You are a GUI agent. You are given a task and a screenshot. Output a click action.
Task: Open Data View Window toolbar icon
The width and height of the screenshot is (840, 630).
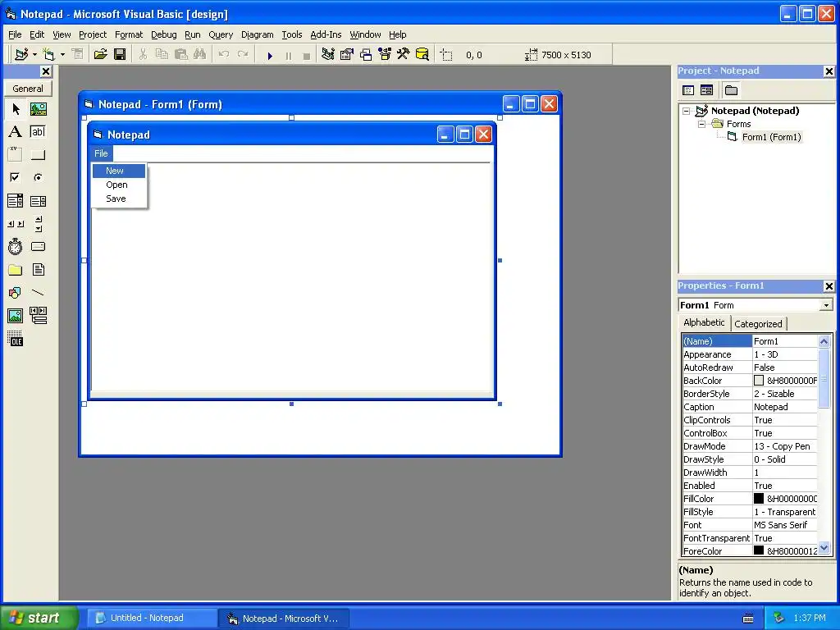pos(422,54)
